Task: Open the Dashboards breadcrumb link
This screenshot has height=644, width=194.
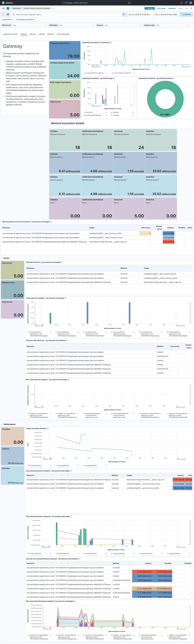Action: tap(17, 8)
